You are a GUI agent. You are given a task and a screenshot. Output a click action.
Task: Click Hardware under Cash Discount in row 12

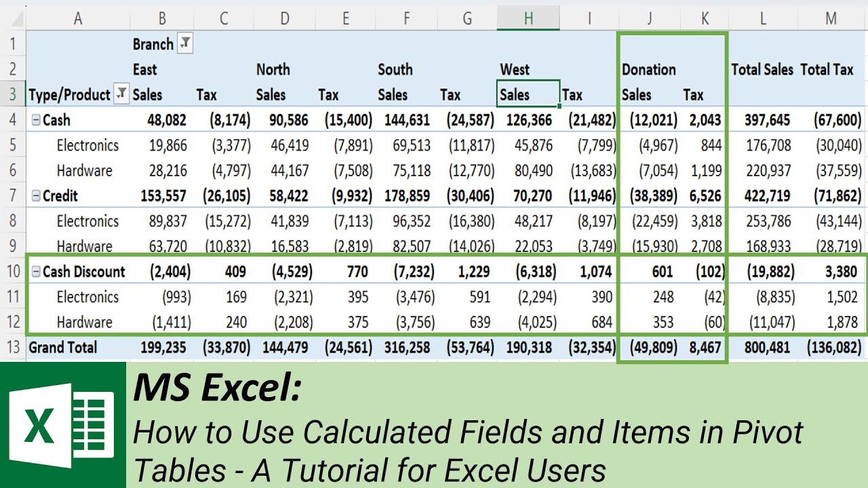84,323
